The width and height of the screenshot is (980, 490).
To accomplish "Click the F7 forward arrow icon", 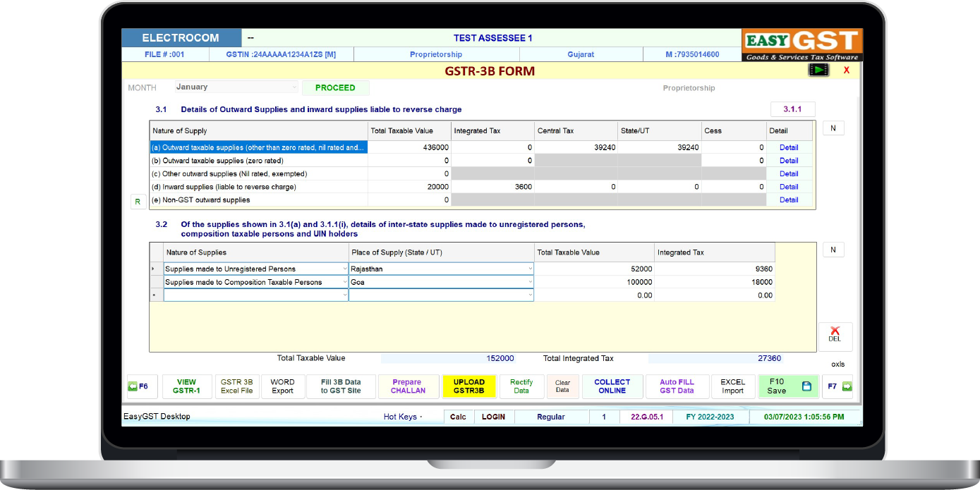I will 847,386.
